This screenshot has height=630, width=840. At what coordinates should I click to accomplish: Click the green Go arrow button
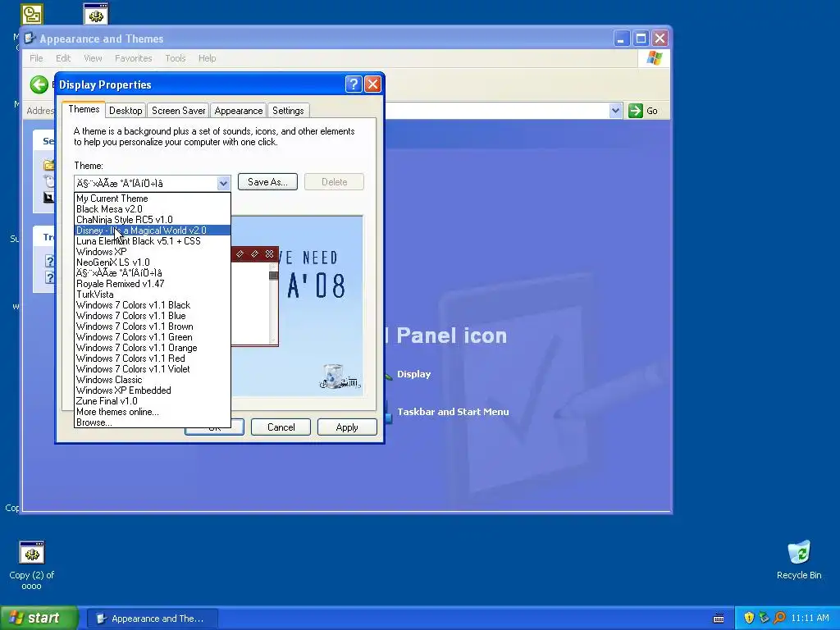tap(636, 111)
